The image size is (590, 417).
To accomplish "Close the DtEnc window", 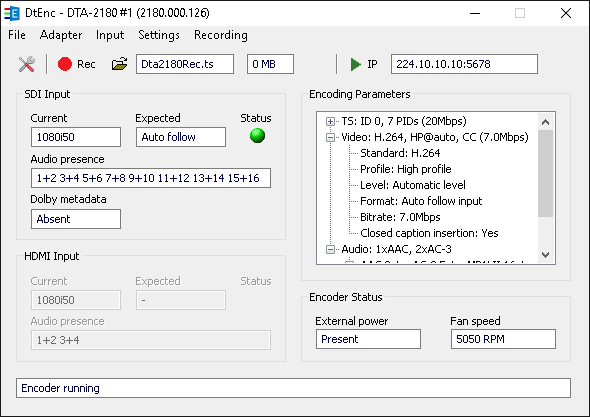I will click(x=566, y=13).
